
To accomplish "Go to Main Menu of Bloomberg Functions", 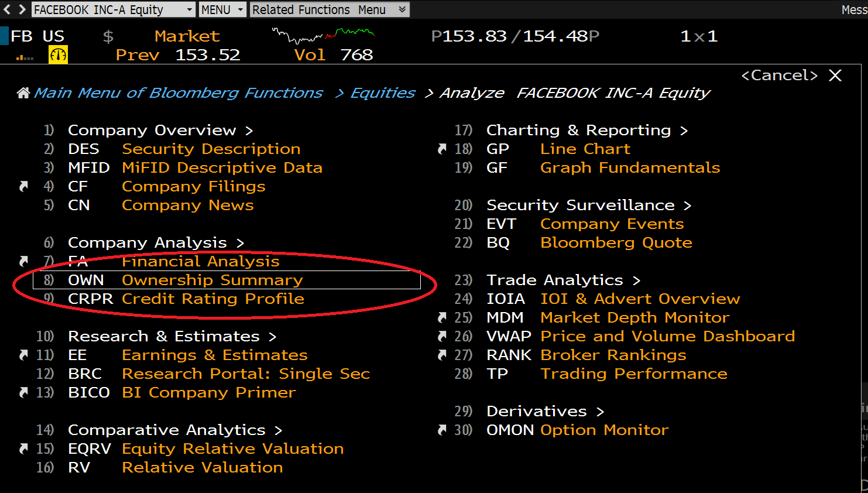I will (178, 93).
